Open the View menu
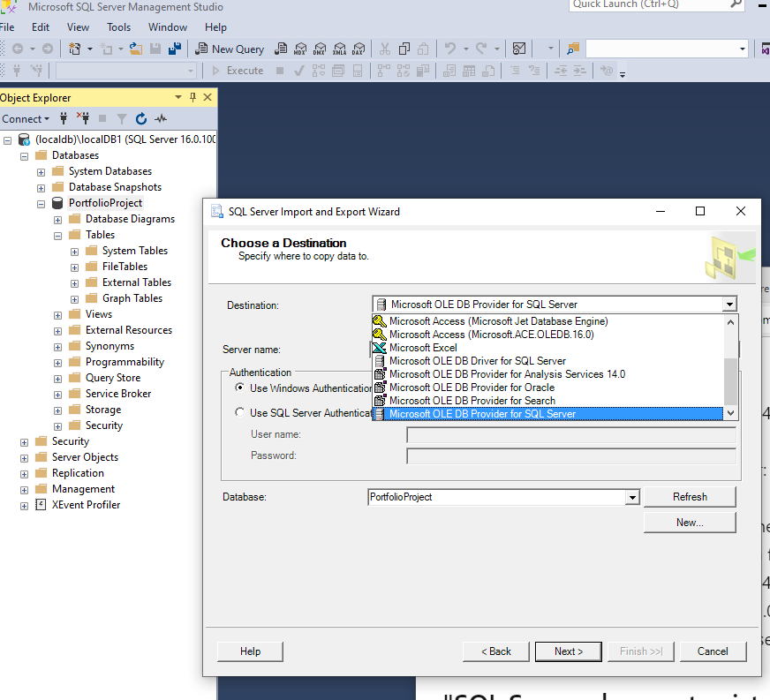 pyautogui.click(x=78, y=27)
